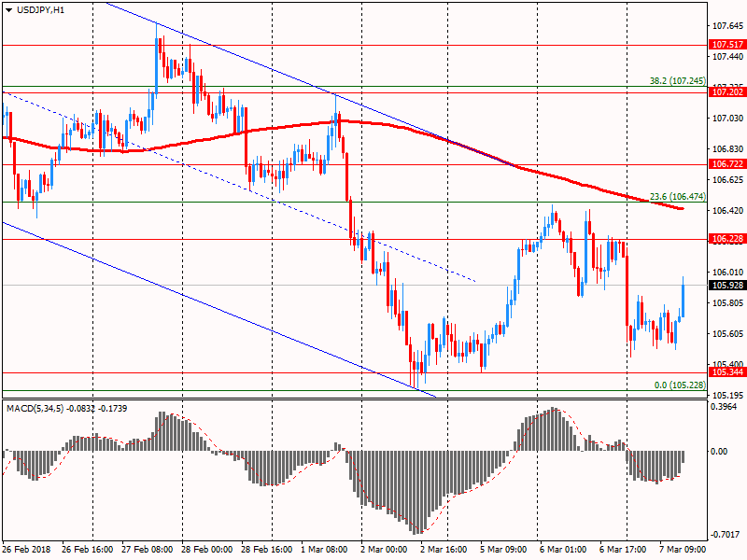
Task: Click the 105.195 price scale value
Action: 727,395
